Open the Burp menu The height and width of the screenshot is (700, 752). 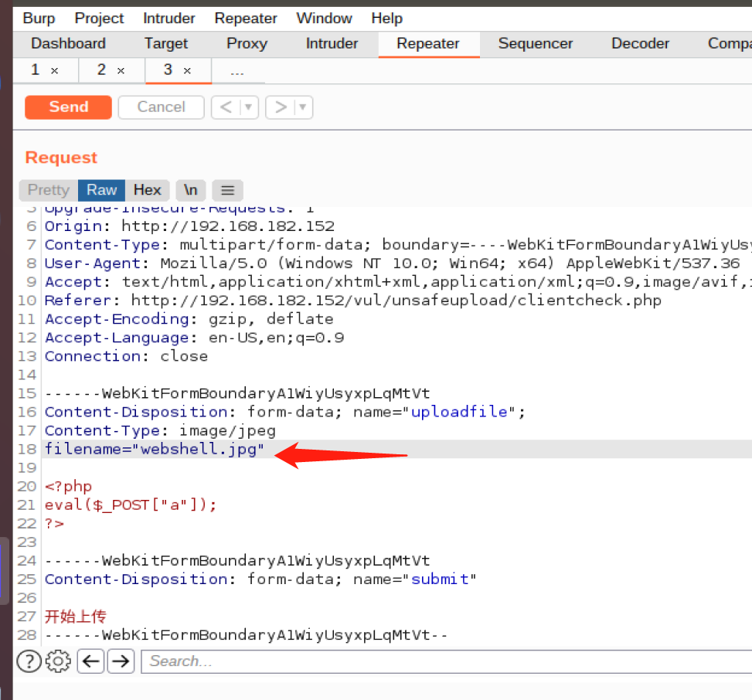tap(39, 19)
